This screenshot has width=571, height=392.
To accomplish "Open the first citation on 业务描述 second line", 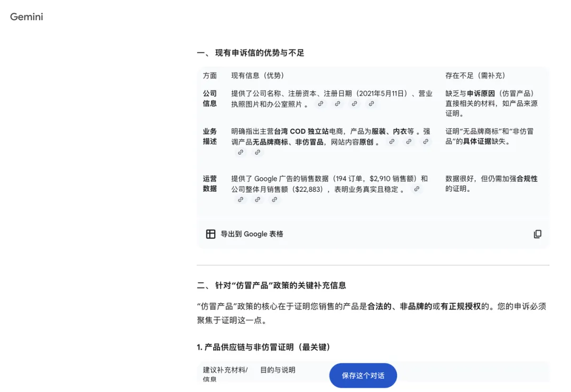I will 241,152.
